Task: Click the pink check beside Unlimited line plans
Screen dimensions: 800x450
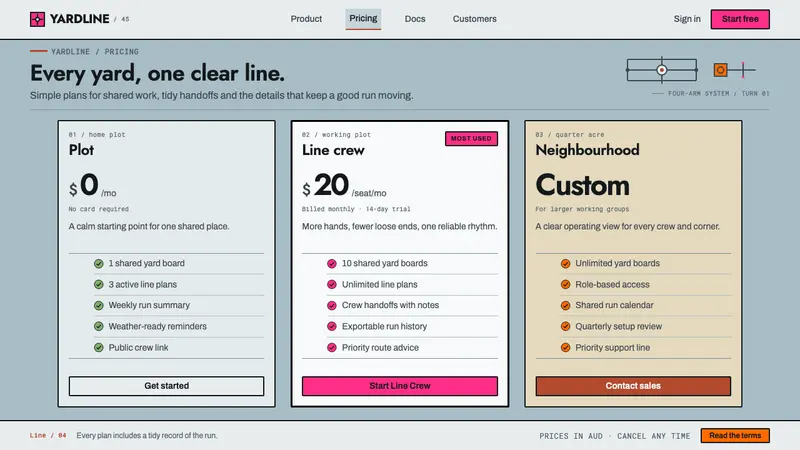Action: click(x=332, y=285)
